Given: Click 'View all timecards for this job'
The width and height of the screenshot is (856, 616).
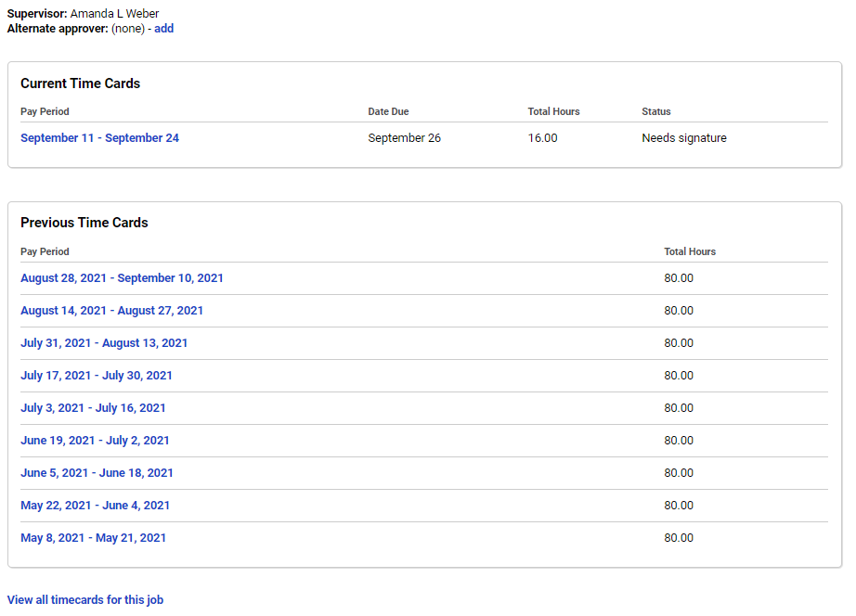Looking at the screenshot, I should [85, 600].
